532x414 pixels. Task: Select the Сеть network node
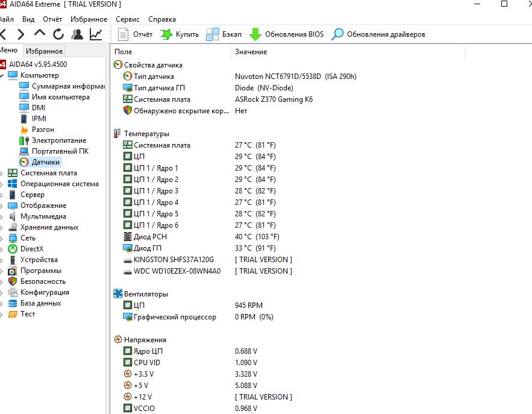point(28,238)
